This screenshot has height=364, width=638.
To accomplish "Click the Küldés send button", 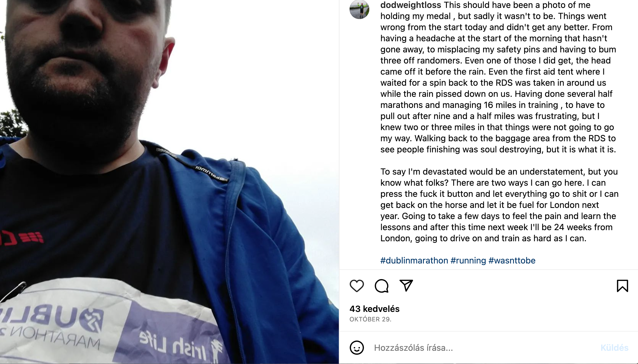I will 614,348.
